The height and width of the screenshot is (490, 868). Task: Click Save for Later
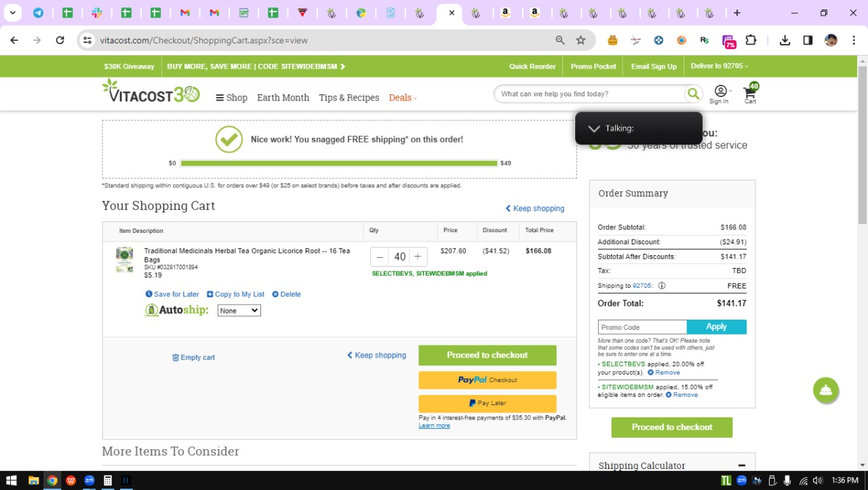click(172, 294)
